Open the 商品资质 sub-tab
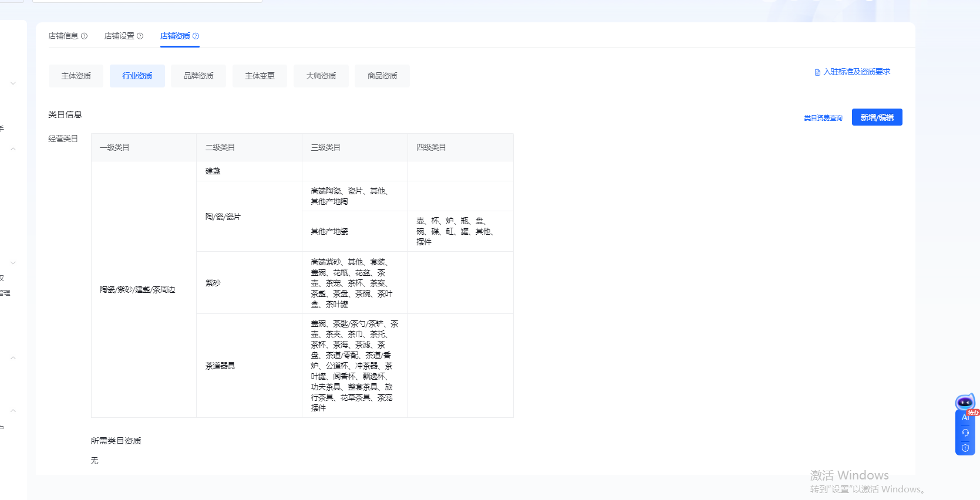980x500 pixels. tap(382, 76)
